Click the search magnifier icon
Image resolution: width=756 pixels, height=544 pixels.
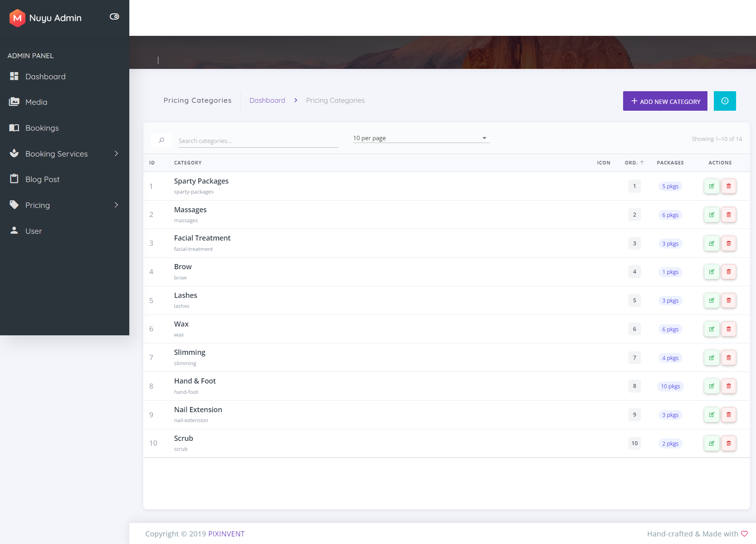(x=161, y=140)
